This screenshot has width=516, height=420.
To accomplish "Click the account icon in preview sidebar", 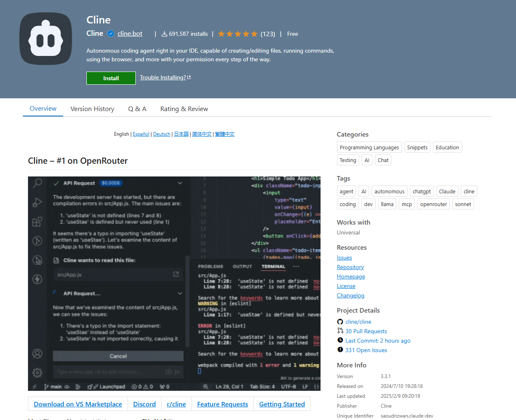I will point(37,354).
